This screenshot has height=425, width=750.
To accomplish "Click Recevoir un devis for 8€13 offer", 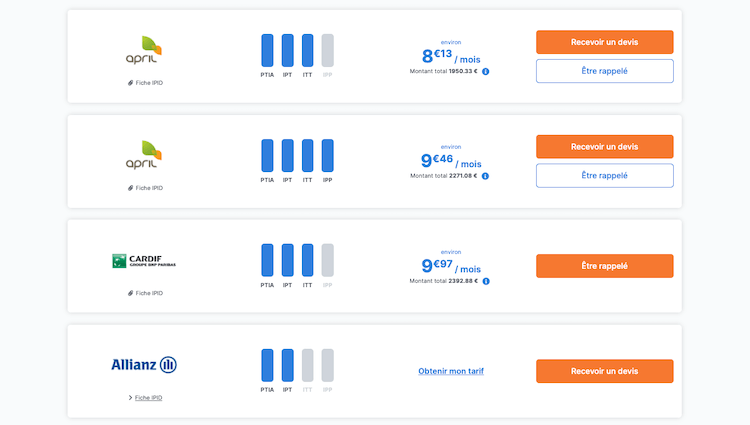I will click(x=605, y=42).
